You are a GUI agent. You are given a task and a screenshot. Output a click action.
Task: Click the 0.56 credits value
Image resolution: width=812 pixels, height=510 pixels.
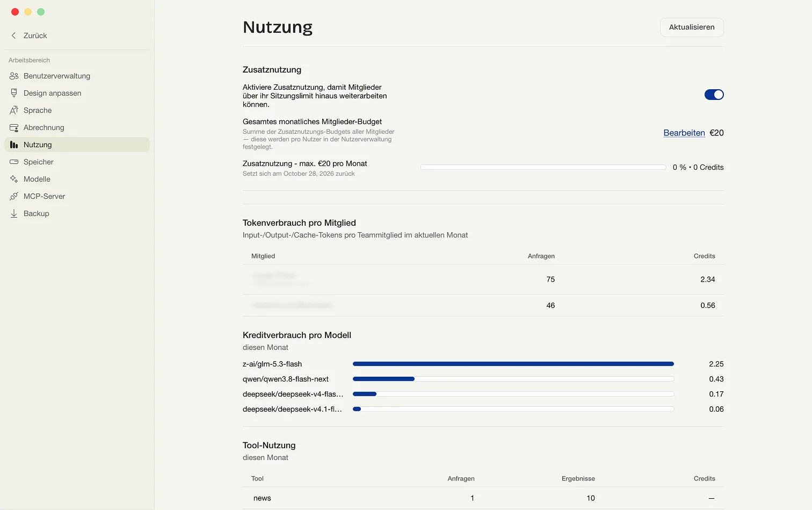[x=708, y=305]
